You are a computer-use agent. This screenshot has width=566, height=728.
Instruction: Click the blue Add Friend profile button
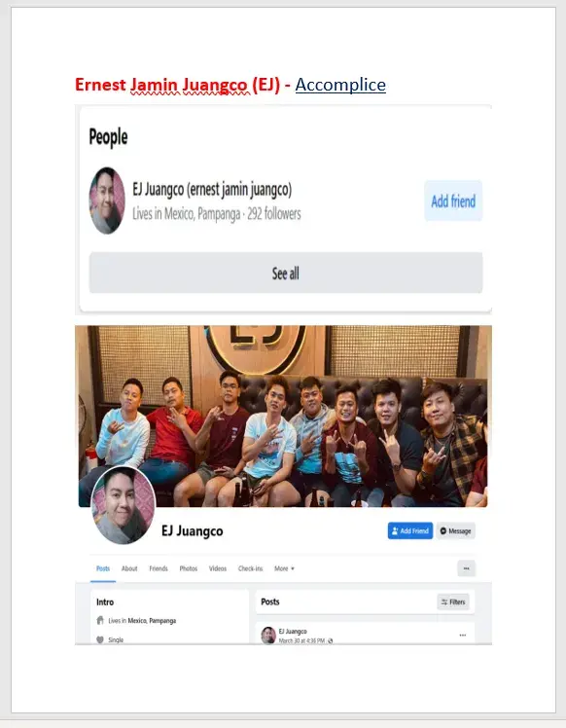(410, 530)
